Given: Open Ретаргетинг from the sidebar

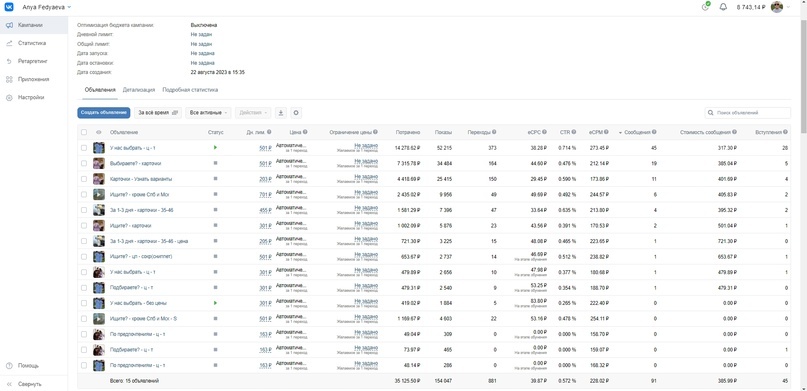Looking at the screenshot, I should (33, 61).
